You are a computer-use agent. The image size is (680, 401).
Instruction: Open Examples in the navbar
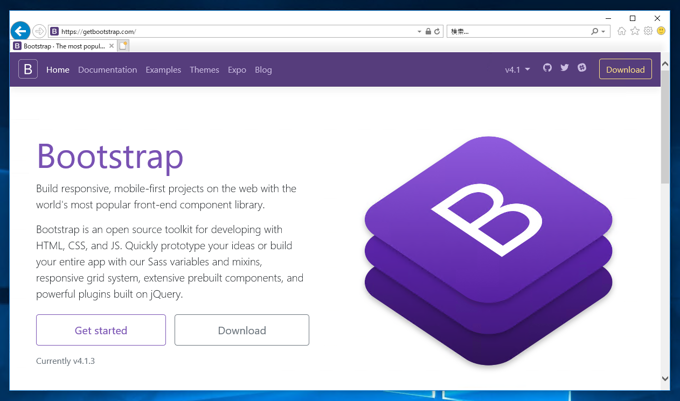pos(163,70)
